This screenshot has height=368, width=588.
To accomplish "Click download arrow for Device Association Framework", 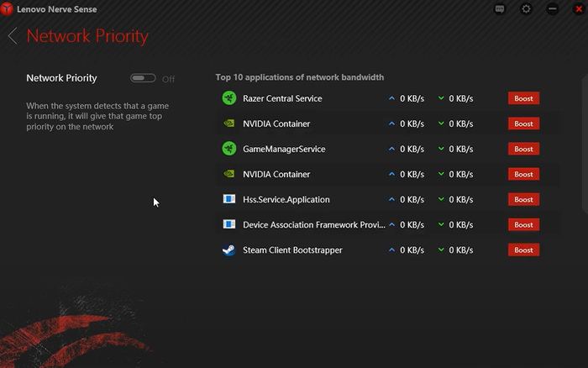I will 441,224.
